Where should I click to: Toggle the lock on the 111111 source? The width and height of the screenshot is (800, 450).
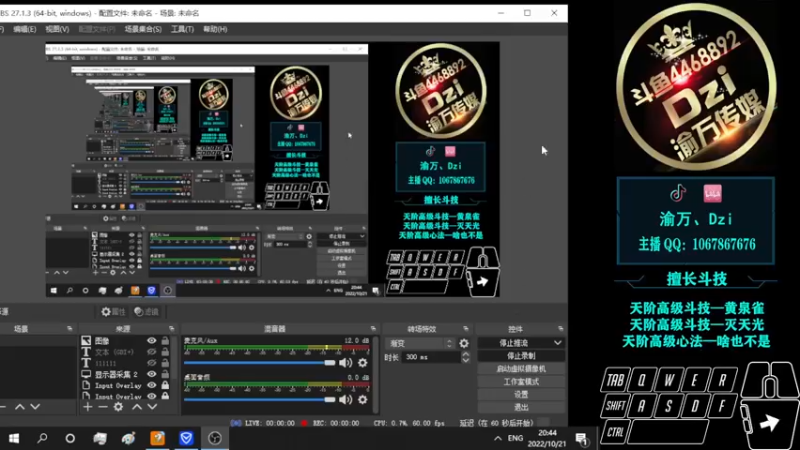point(165,363)
